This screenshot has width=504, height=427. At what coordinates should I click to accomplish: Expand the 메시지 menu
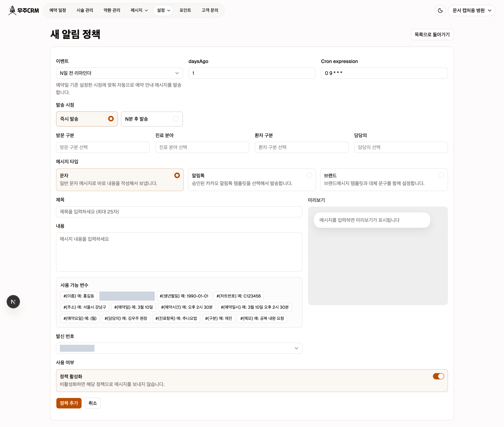point(139,10)
